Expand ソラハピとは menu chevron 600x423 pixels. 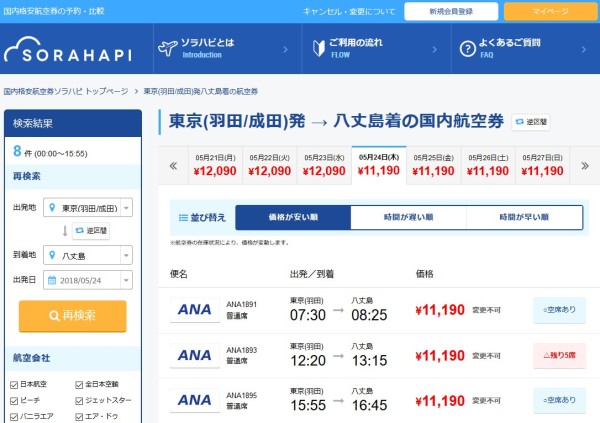pyautogui.click(x=285, y=49)
